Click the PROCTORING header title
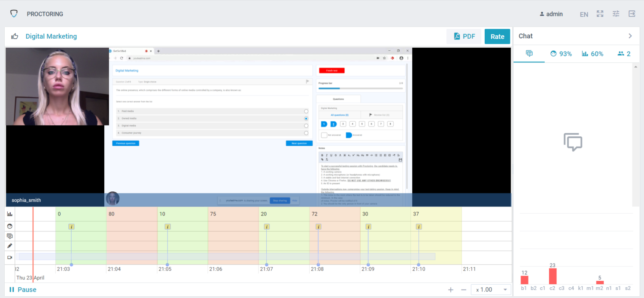Viewport: 644px width, 298px height. point(45,14)
